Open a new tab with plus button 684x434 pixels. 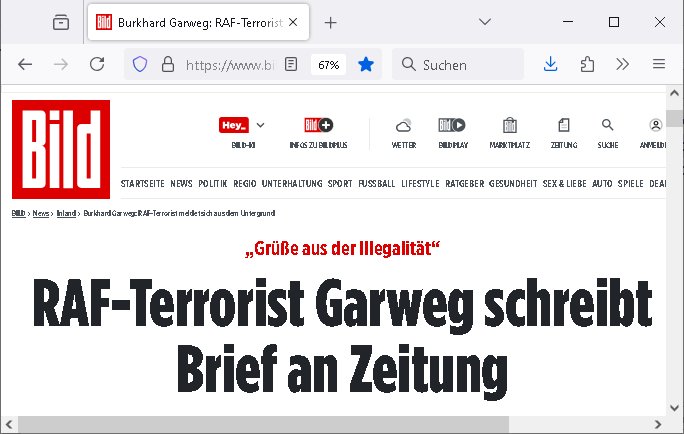pyautogui.click(x=331, y=23)
